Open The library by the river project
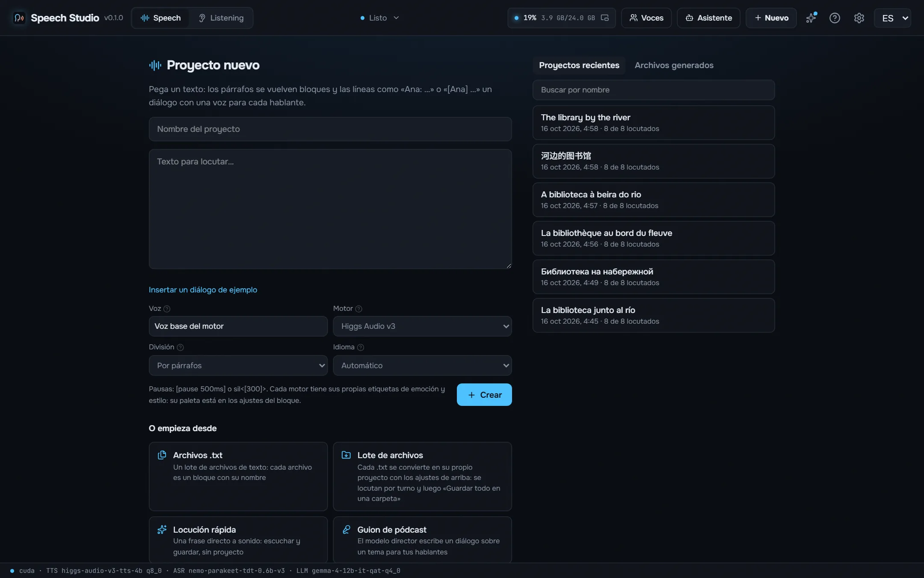 (x=654, y=123)
